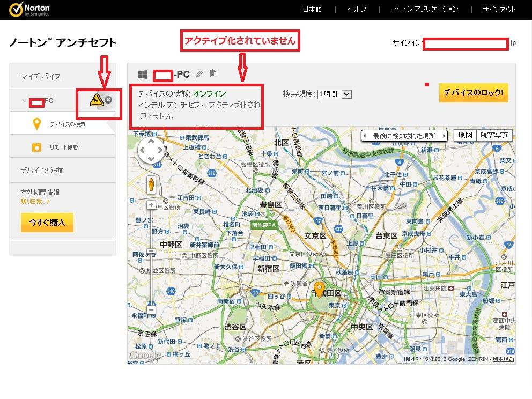Click the orange location pin icon in sidebar
This screenshot has width=532, height=399.
pyautogui.click(x=37, y=124)
